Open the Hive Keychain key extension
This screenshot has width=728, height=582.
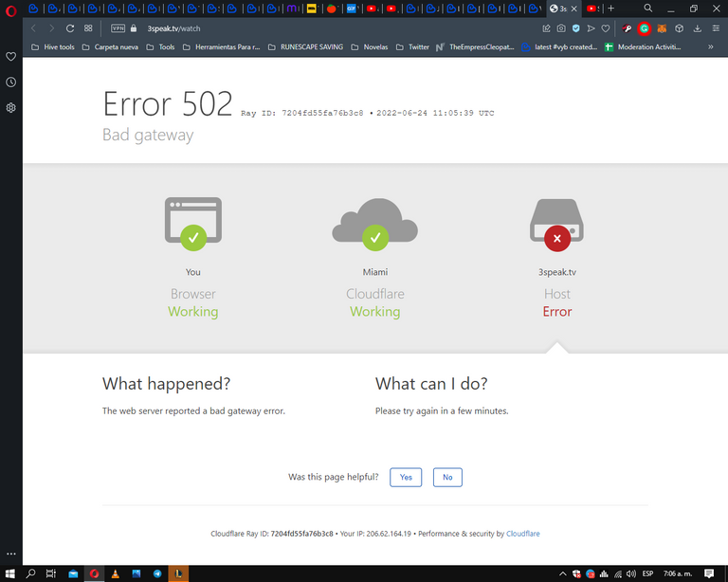627,28
